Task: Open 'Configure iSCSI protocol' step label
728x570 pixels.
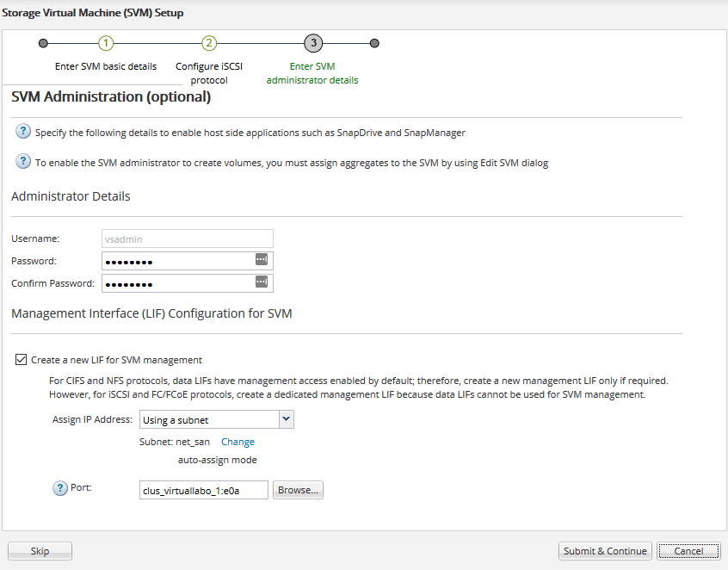Action: 209,73
